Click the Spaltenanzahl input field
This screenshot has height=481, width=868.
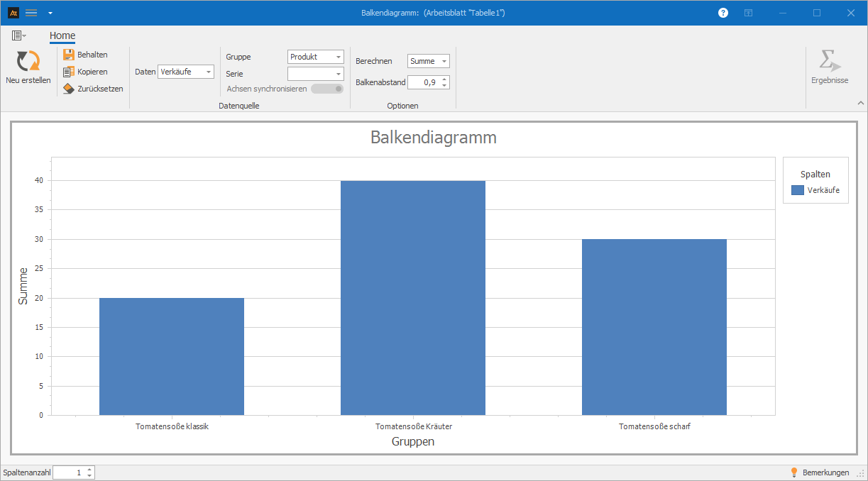point(69,472)
